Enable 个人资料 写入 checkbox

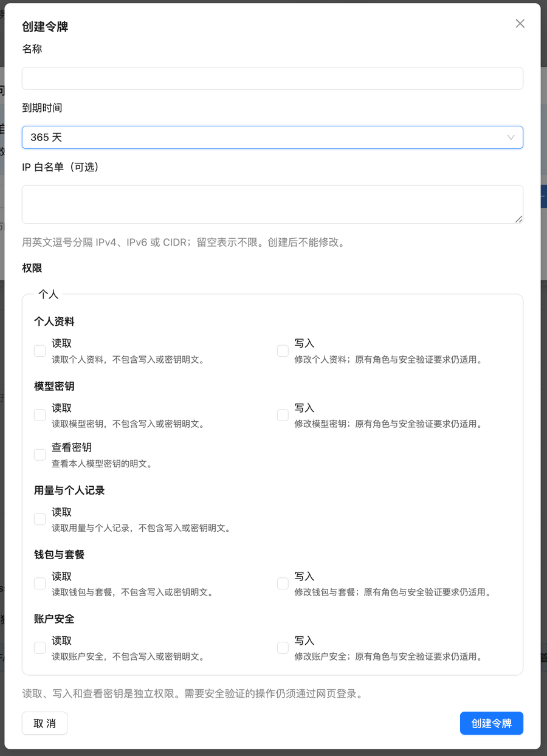(x=283, y=351)
